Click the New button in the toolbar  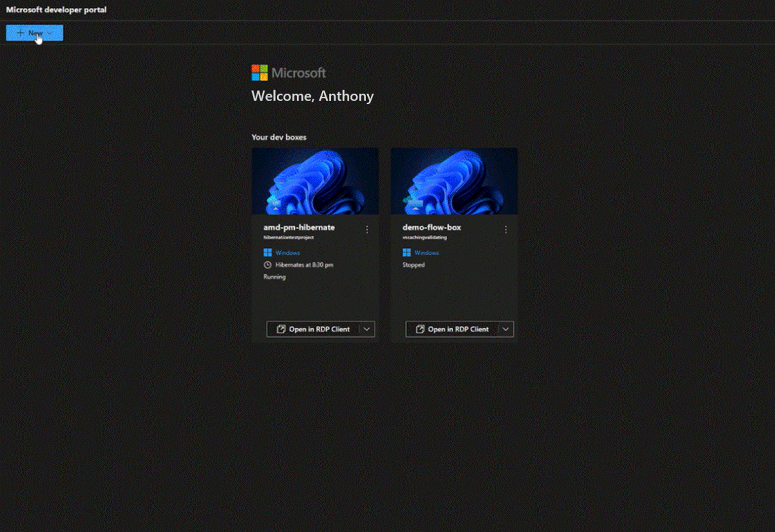pyautogui.click(x=30, y=33)
